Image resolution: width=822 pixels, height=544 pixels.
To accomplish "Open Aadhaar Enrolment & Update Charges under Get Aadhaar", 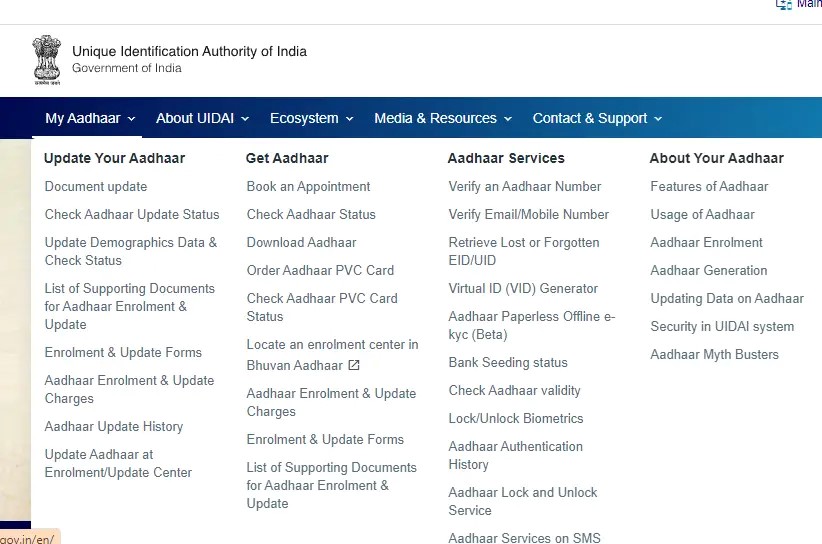I will (x=331, y=402).
